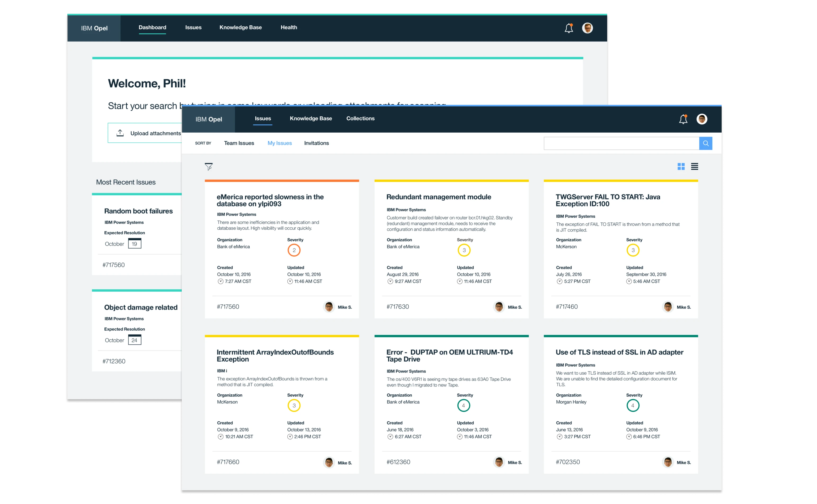Click severity 4 circle on TLS card
817x504 pixels.
(633, 405)
